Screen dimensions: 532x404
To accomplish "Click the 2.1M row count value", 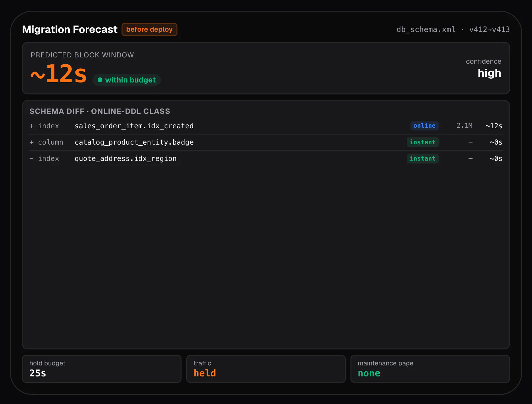I will 464,126.
